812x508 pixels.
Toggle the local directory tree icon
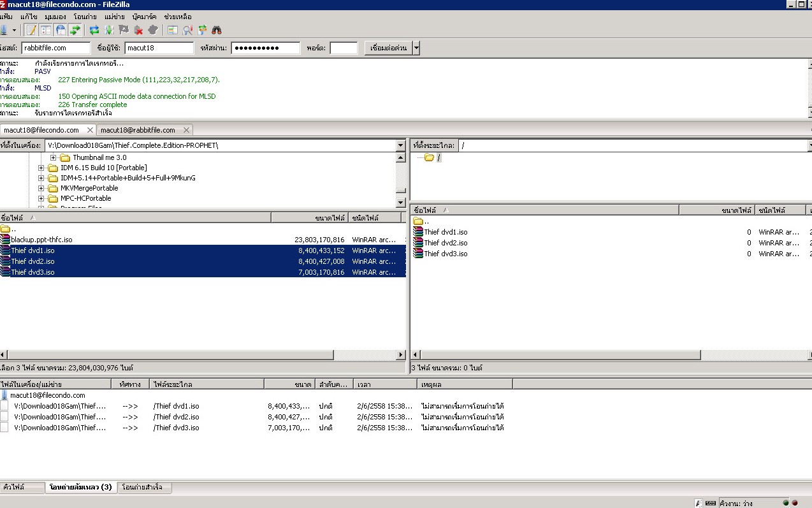(x=46, y=30)
